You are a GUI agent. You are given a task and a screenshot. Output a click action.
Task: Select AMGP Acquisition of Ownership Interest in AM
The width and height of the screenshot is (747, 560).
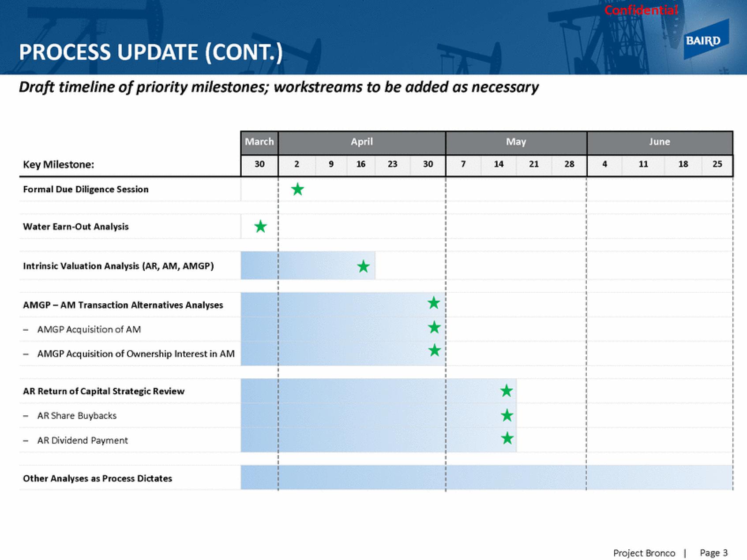point(136,354)
